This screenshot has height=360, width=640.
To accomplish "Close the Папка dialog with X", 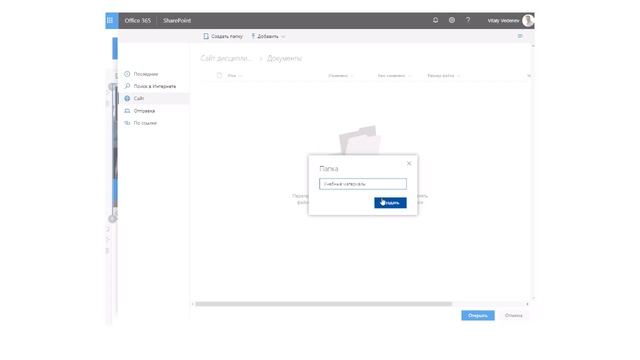I will [409, 163].
